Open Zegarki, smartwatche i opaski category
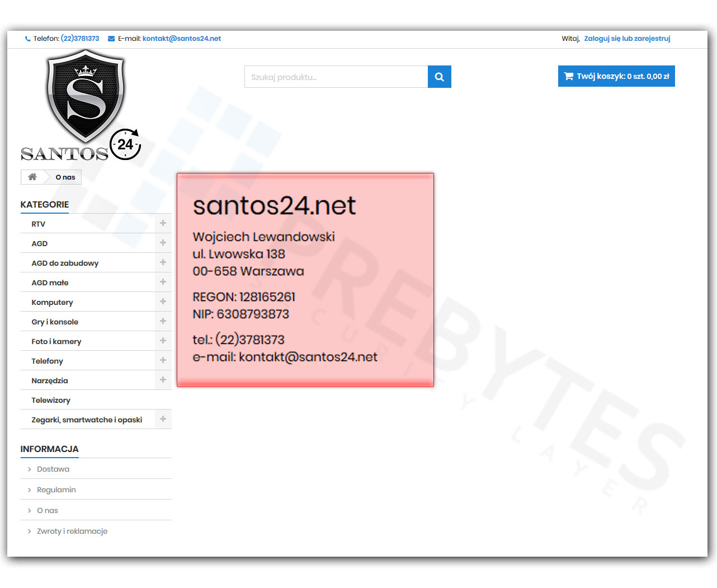717x588 pixels. coord(87,420)
